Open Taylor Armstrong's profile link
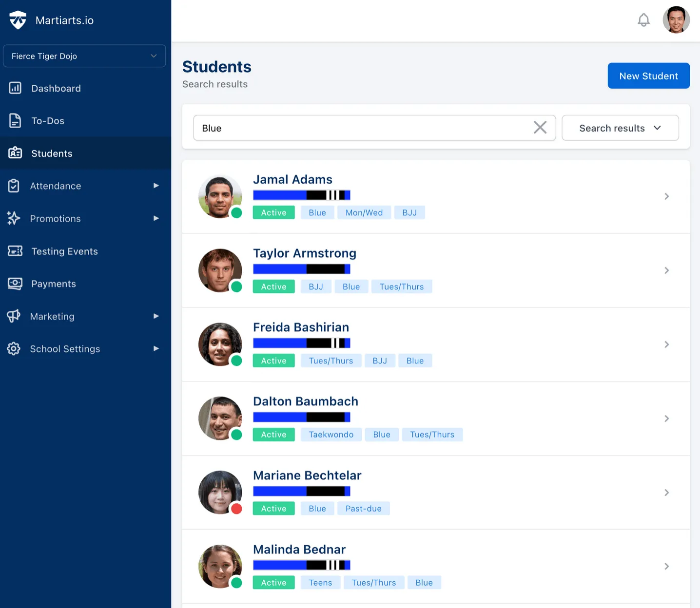Screen dimensions: 700x608 coord(305,253)
